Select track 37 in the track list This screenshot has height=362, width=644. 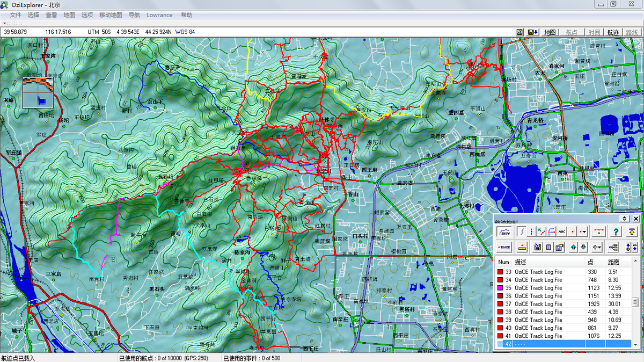pyautogui.click(x=538, y=304)
